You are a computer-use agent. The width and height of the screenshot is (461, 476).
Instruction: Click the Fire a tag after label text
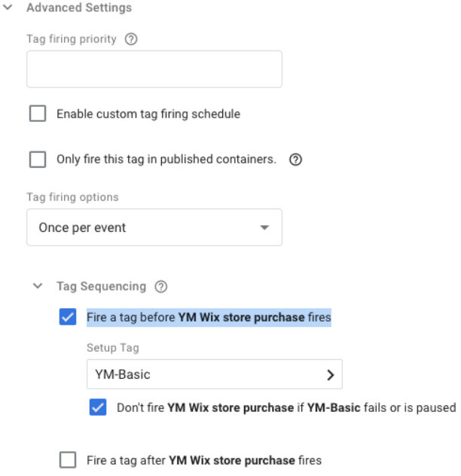(x=204, y=460)
